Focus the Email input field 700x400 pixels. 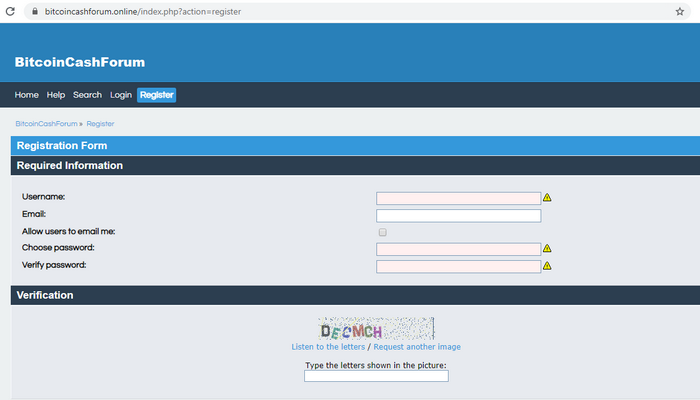tap(458, 216)
